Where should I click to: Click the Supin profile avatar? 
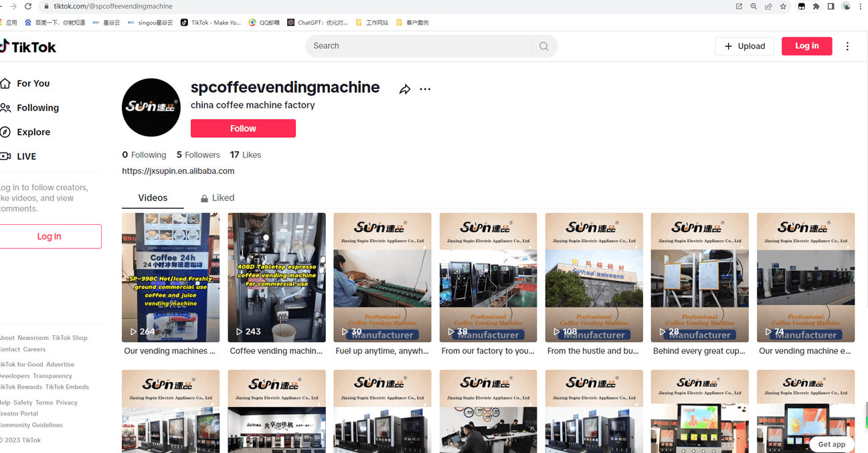(x=151, y=107)
